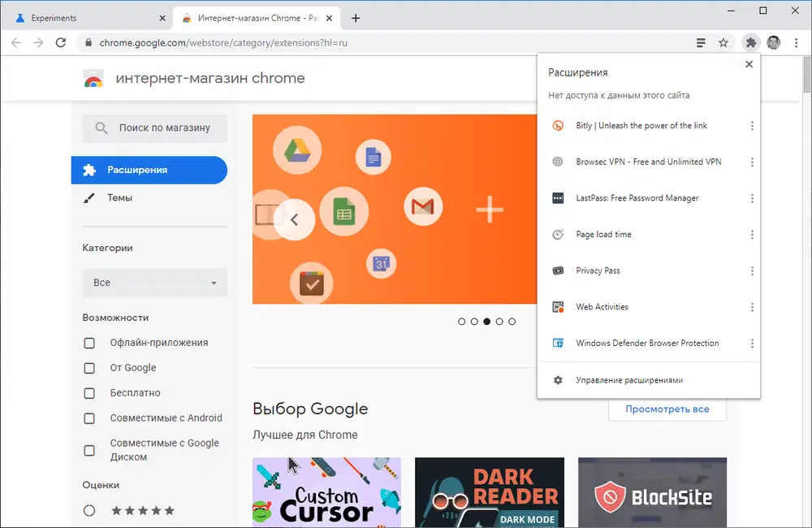Open the profile avatar in toolbar
Image resolution: width=812 pixels, height=528 pixels.
pos(774,42)
